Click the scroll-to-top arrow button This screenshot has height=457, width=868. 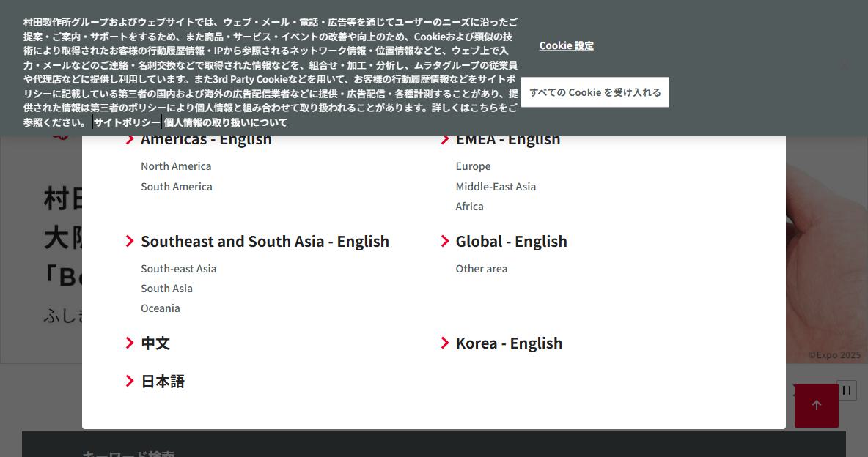click(x=817, y=406)
